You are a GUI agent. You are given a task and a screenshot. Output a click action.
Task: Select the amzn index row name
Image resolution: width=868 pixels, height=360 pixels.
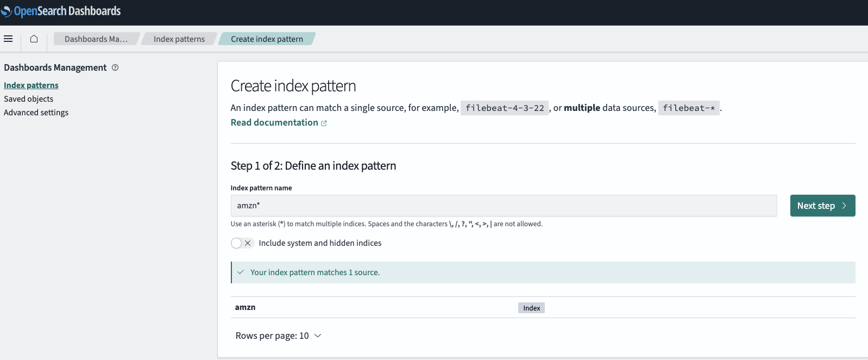pyautogui.click(x=245, y=307)
